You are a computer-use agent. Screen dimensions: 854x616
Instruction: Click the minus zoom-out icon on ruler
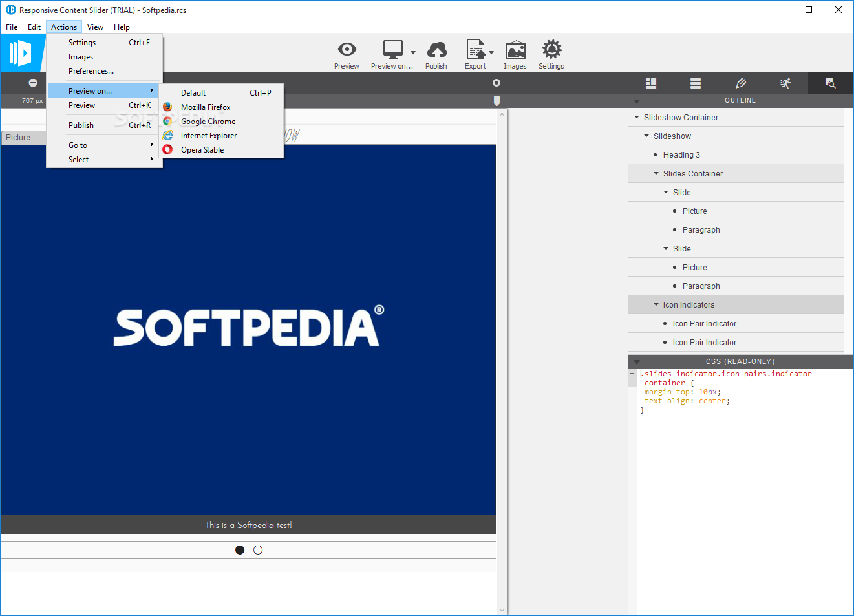point(33,83)
